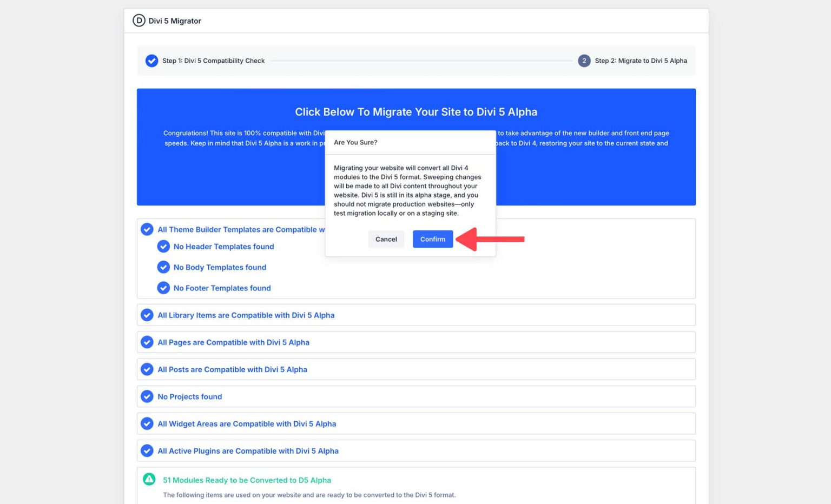The width and height of the screenshot is (831, 504).
Task: Click the checkmark beside All Active Plugins
Action: [147, 450]
